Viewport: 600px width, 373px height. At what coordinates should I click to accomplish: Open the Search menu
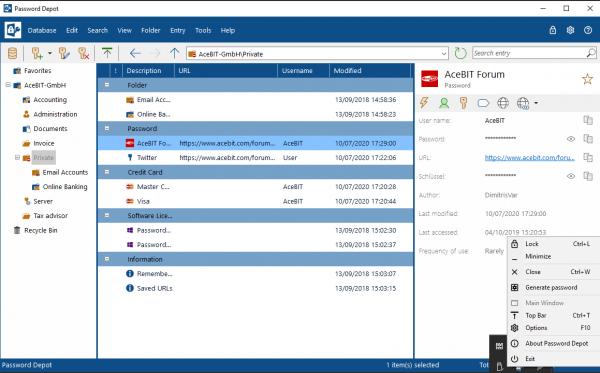coord(97,30)
